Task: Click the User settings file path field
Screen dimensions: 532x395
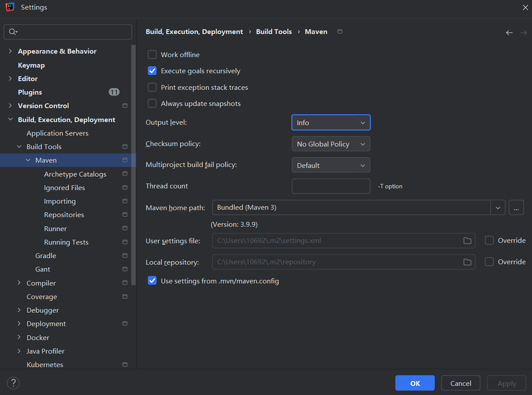Action: [x=344, y=240]
